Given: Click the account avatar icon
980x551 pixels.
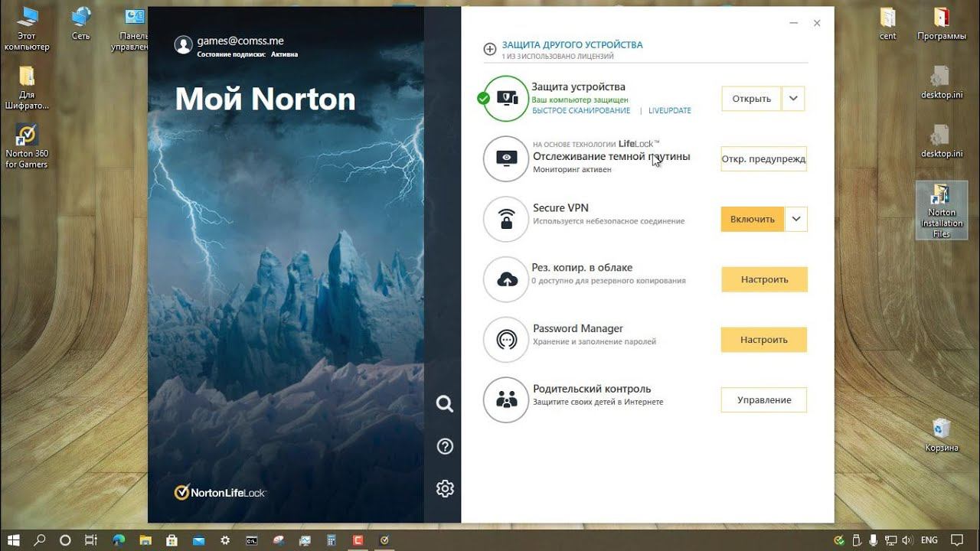Looking at the screenshot, I should point(183,45).
